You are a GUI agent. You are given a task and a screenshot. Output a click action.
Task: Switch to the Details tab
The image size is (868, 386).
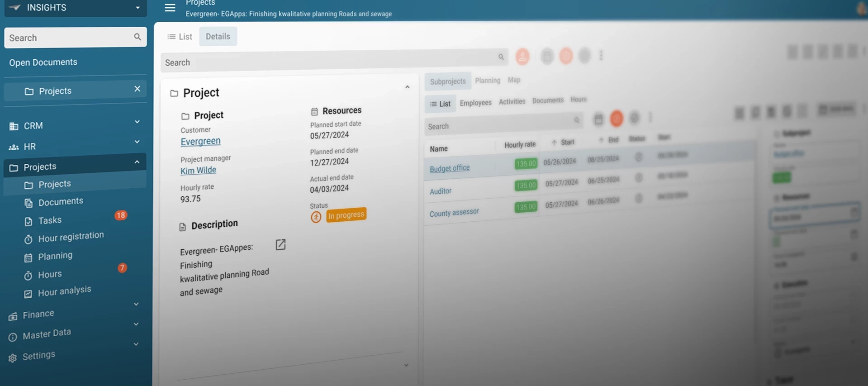click(218, 36)
